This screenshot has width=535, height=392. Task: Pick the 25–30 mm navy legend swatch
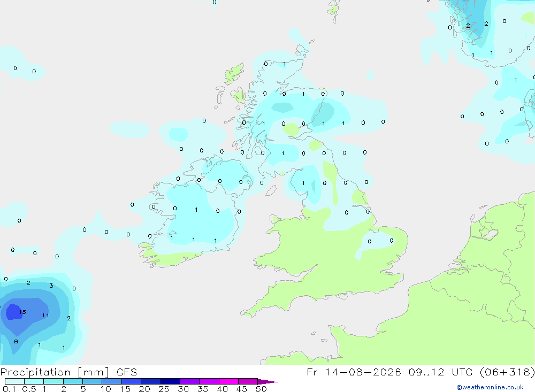pyautogui.click(x=170, y=381)
